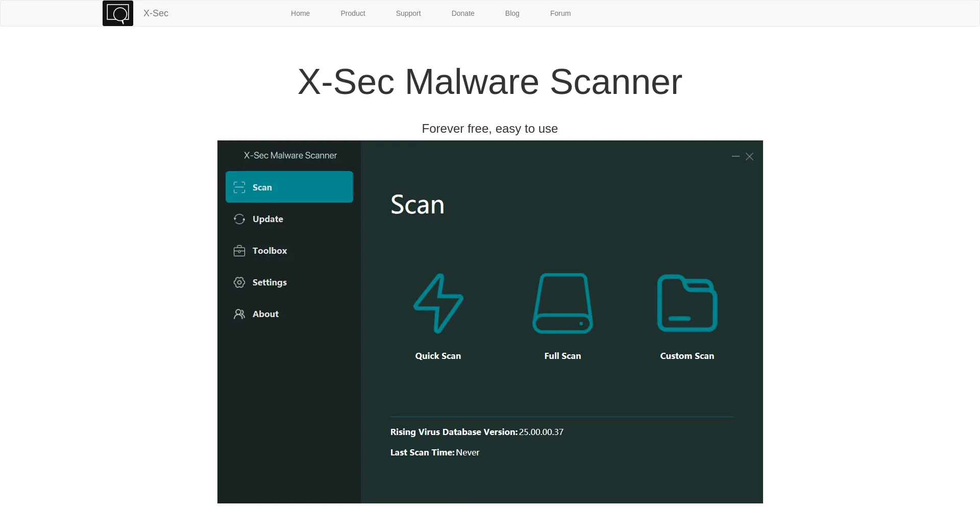The width and height of the screenshot is (980, 507).
Task: Click the Full Scan hard drive icon
Action: tap(562, 303)
